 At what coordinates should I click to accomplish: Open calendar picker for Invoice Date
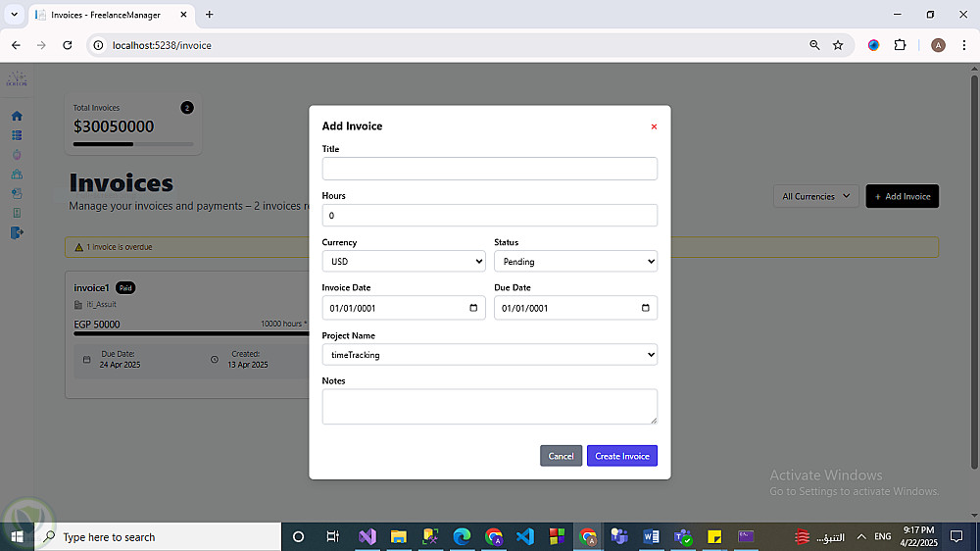[x=473, y=308]
